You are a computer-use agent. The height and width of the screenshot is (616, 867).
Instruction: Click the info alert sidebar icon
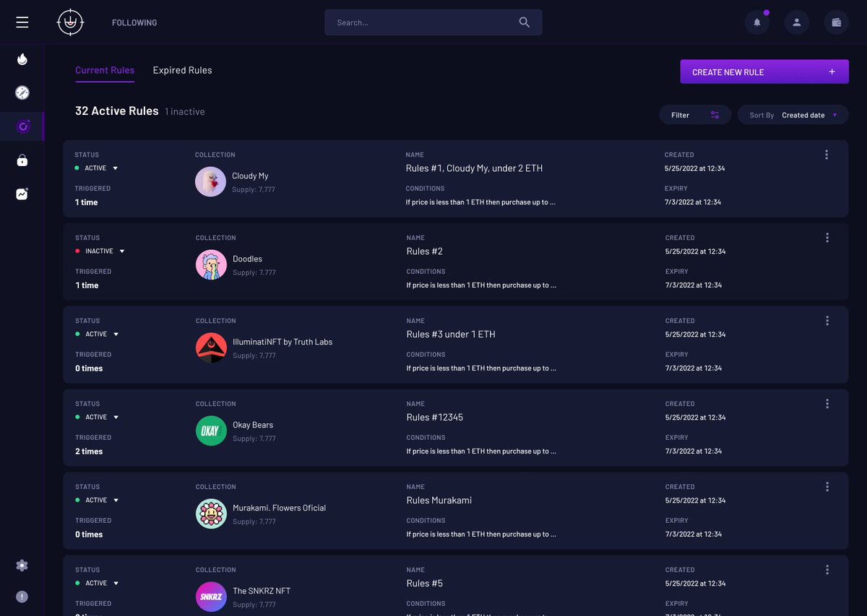coord(22,597)
